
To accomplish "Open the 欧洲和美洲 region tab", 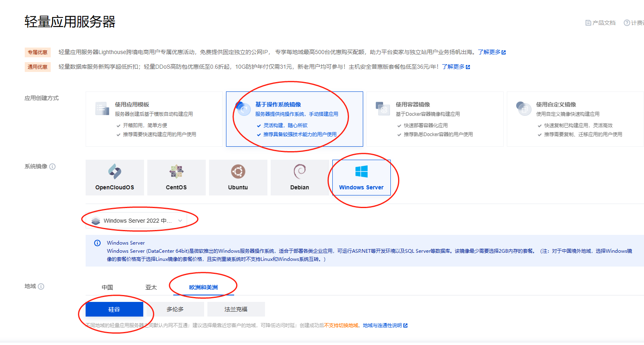I will [203, 287].
